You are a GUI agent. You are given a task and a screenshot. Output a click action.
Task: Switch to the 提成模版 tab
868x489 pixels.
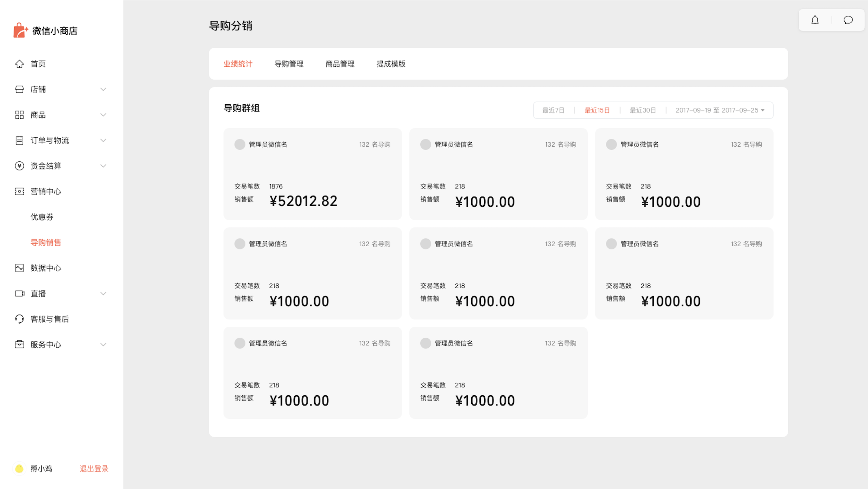[x=391, y=64]
